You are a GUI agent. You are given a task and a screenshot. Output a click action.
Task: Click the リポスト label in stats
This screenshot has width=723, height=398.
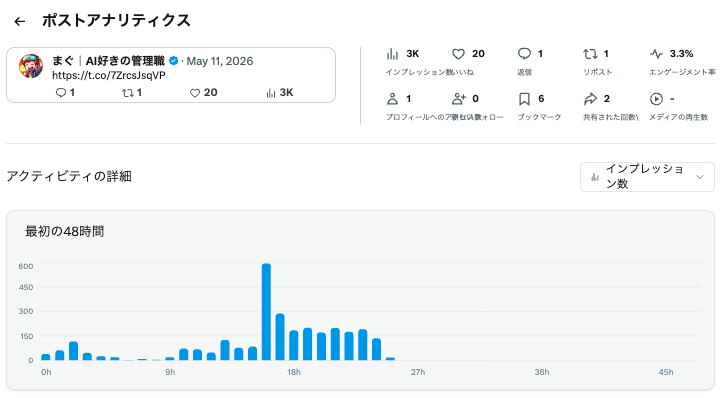tap(598, 72)
